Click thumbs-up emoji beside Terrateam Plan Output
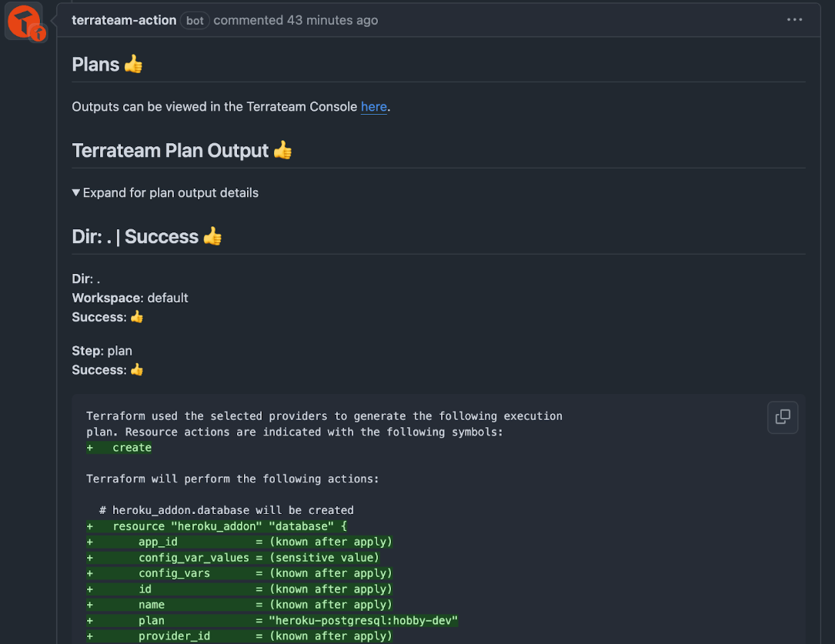Screen dimensions: 835x644 [282, 150]
